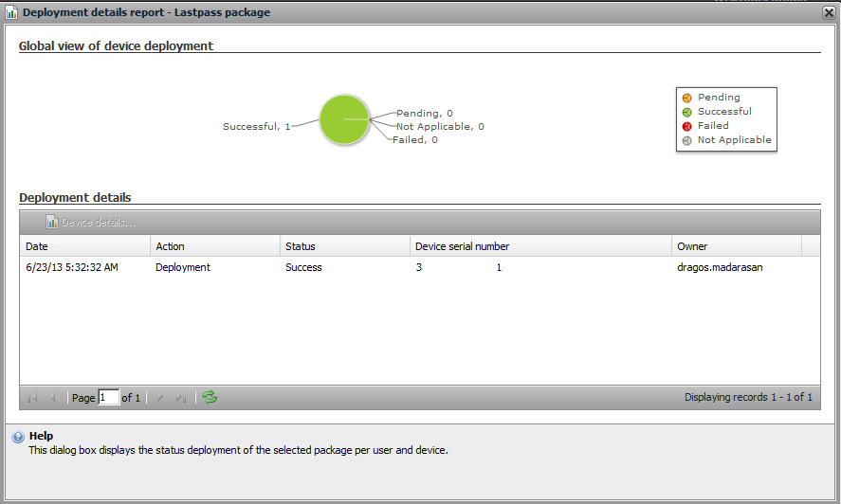Click the Help question mark icon
The height and width of the screenshot is (504, 841).
pyautogui.click(x=17, y=437)
